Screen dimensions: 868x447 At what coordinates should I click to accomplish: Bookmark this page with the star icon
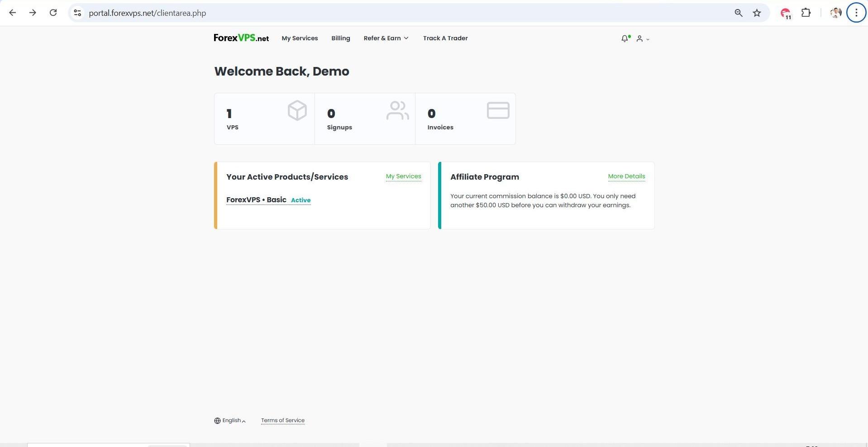757,13
